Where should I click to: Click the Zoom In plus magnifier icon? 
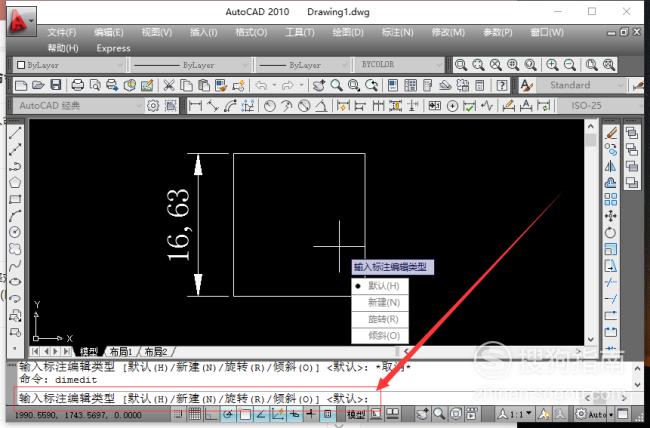pyautogui.click(x=552, y=65)
